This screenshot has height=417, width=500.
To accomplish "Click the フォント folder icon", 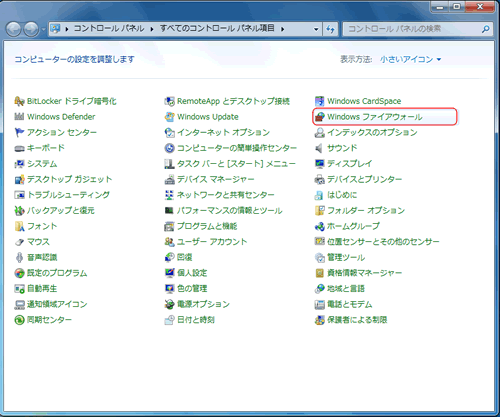I will [19, 226].
